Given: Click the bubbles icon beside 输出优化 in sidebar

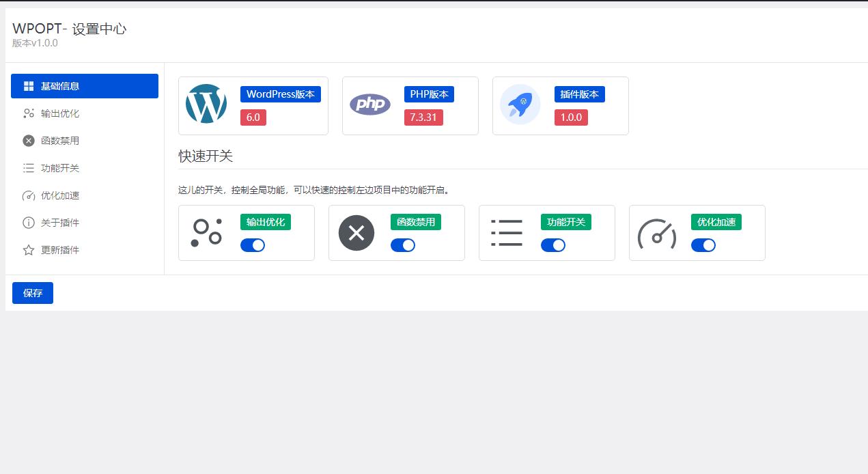Looking at the screenshot, I should [x=29, y=113].
